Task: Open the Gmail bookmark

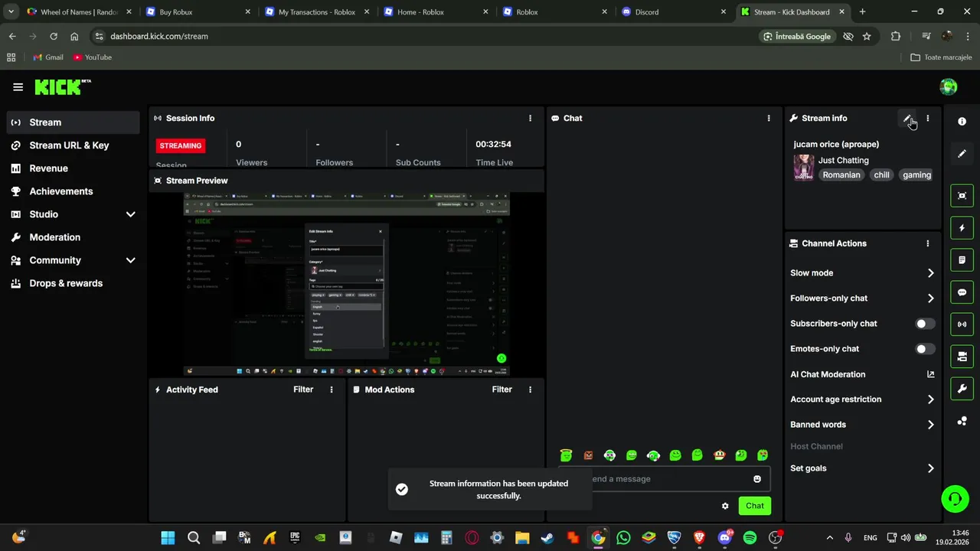Action: click(48, 57)
